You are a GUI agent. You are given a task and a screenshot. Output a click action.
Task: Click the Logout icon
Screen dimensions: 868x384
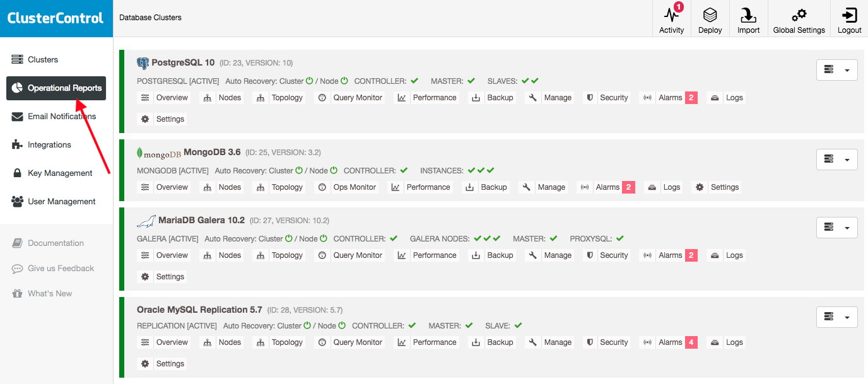click(x=849, y=15)
